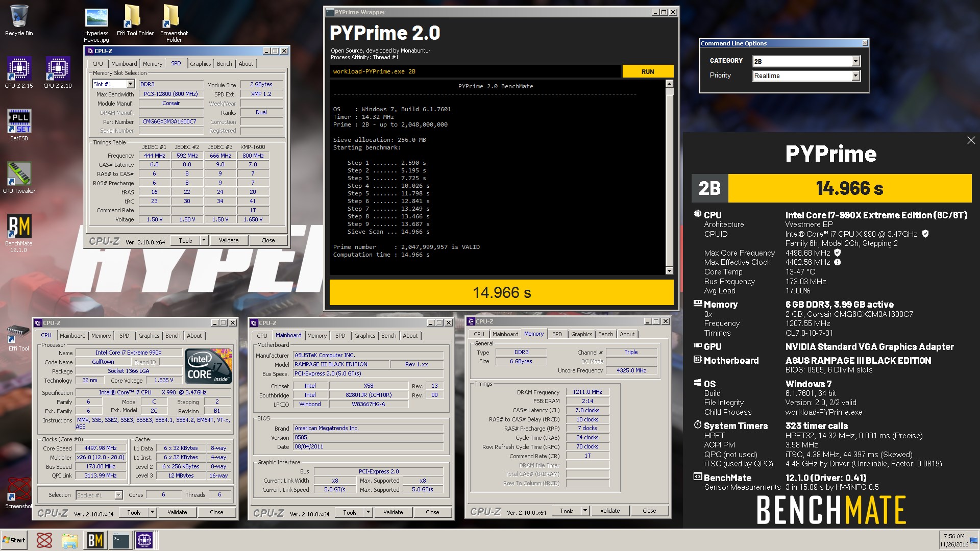Viewport: 980px width, 551px height.
Task: Open the Recycle Bin desktop icon
Action: click(x=19, y=20)
